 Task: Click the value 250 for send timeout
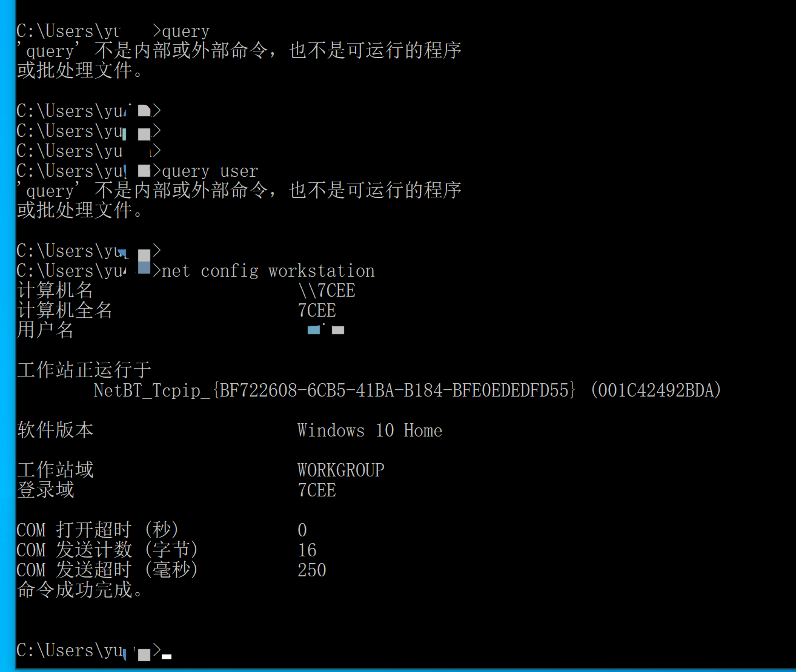(x=312, y=570)
